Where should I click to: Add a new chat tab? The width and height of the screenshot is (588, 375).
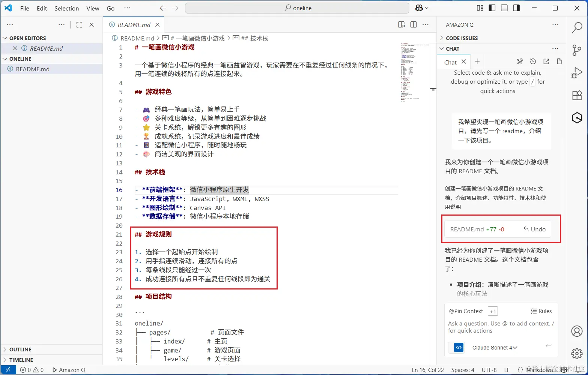pos(477,61)
